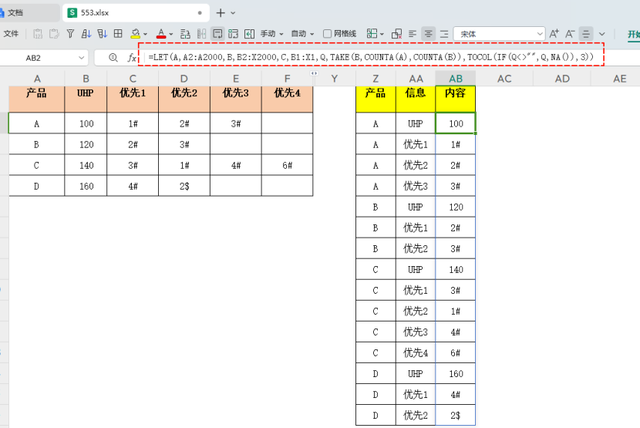Open the 手动 calculation dropdown

(272, 34)
